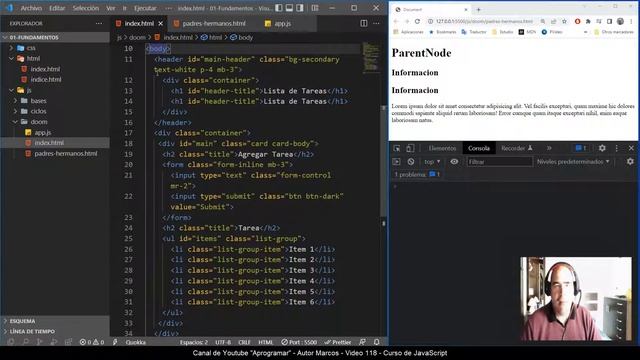Image resolution: width=640 pixels, height=360 pixels.
Task: Close the index.html editor tab
Action: [161, 24]
